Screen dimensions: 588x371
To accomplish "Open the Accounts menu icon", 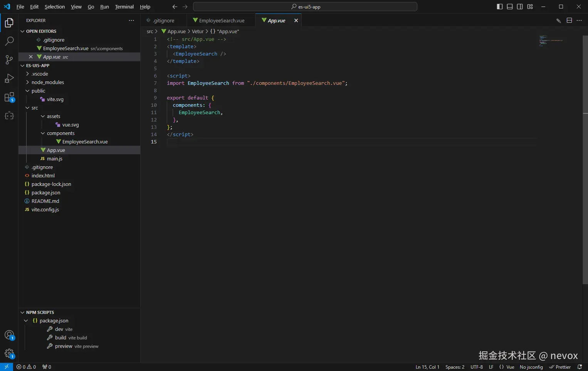I will [x=9, y=335].
